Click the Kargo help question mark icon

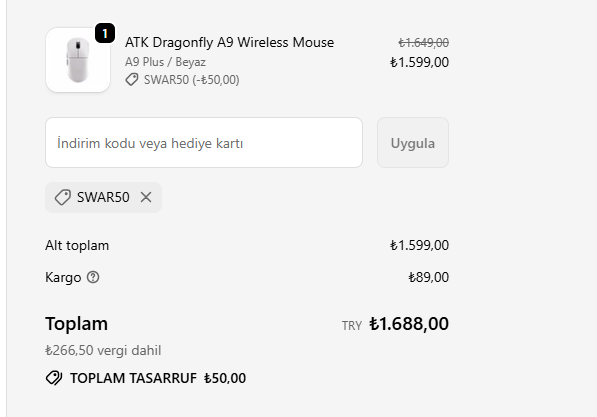93,277
